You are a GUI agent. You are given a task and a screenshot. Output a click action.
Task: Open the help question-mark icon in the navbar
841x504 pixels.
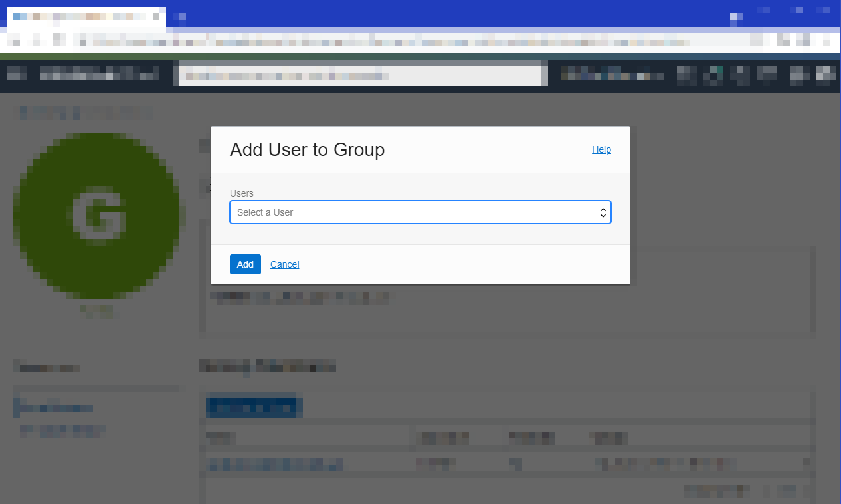(765, 75)
